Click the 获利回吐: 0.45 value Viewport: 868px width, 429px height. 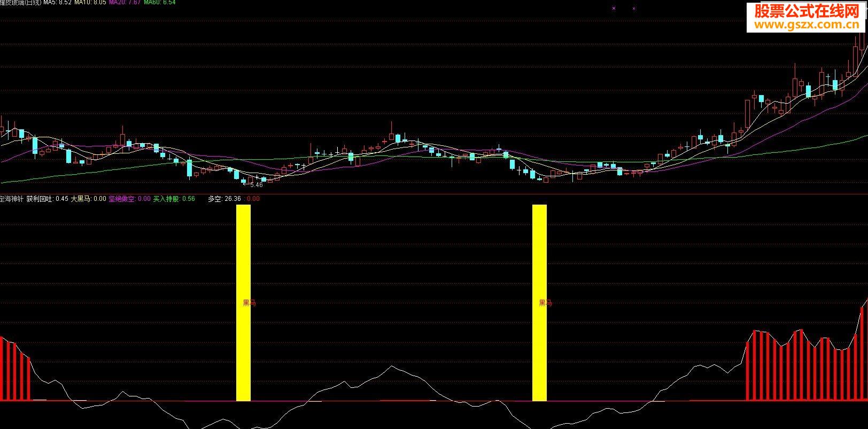pos(47,199)
